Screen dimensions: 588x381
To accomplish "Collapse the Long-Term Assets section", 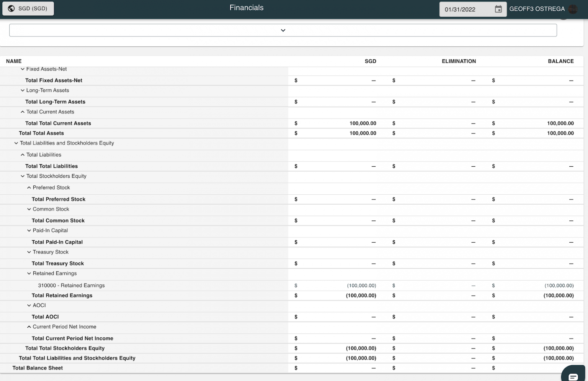I will coord(23,90).
